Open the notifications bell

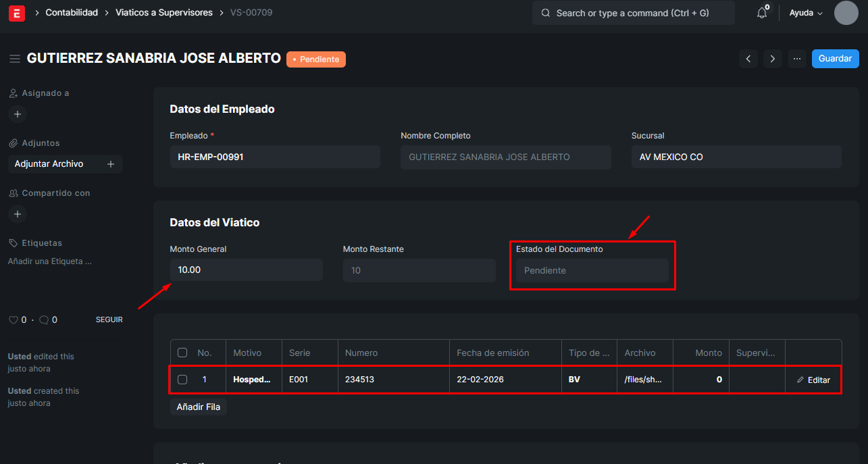click(x=762, y=13)
